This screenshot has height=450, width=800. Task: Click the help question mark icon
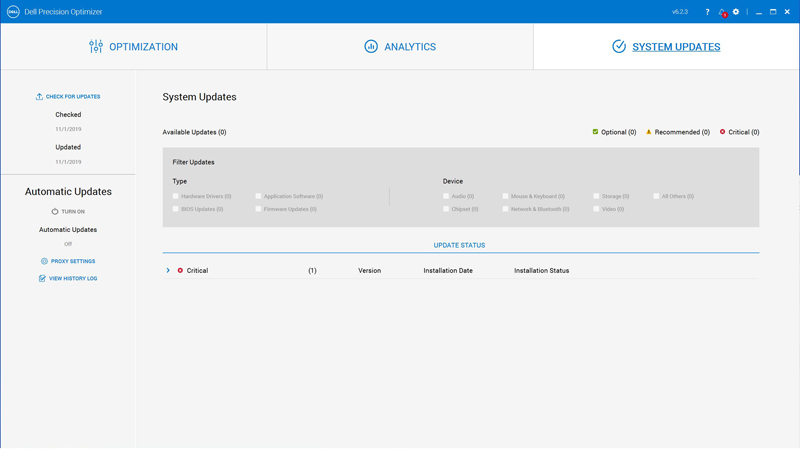pyautogui.click(x=707, y=12)
